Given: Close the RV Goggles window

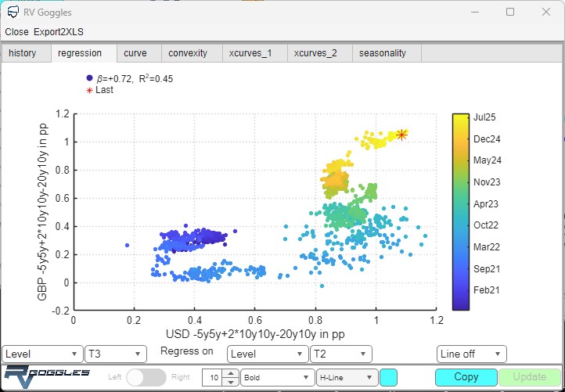Looking at the screenshot, I should pos(546,12).
